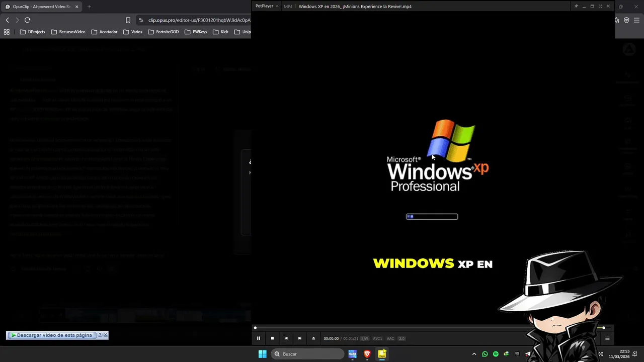The height and width of the screenshot is (362, 644).
Task: Open the PotPlayer taskbar icon
Action: click(x=382, y=354)
